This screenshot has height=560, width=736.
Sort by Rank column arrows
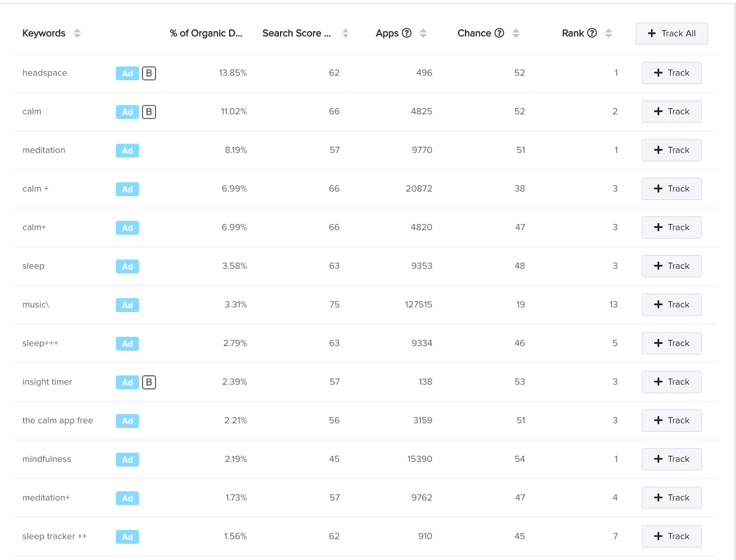[x=609, y=33]
